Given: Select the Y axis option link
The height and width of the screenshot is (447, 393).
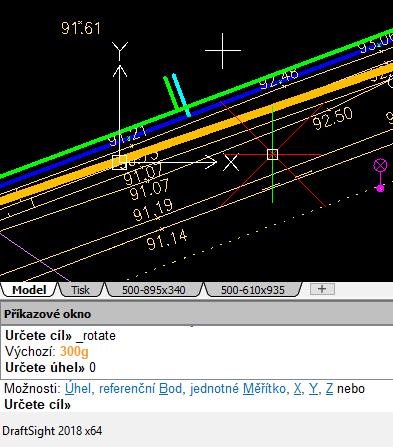Looking at the screenshot, I should [313, 389].
